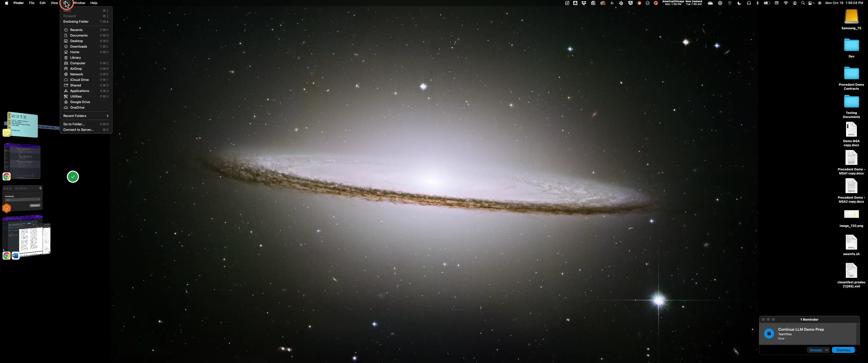Expand the Recent Folders submenu
868x363 pixels.
[x=86, y=116]
